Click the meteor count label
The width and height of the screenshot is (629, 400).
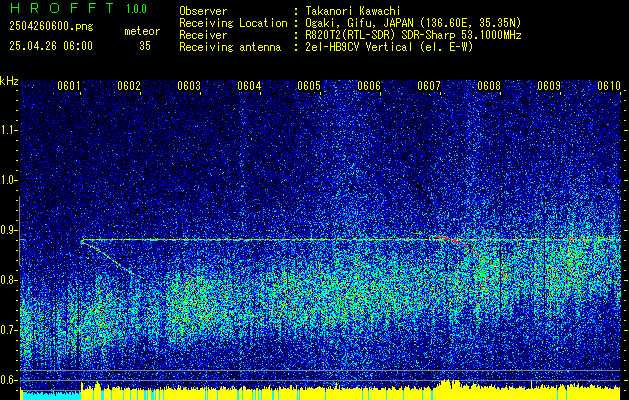click(x=142, y=31)
